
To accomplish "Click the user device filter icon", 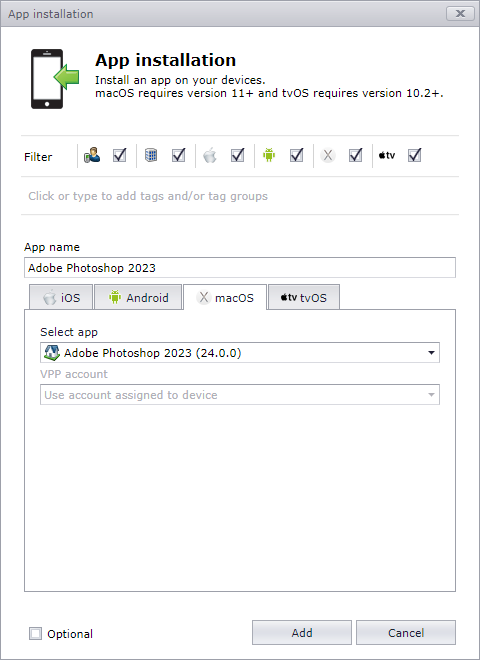I will tap(92, 155).
